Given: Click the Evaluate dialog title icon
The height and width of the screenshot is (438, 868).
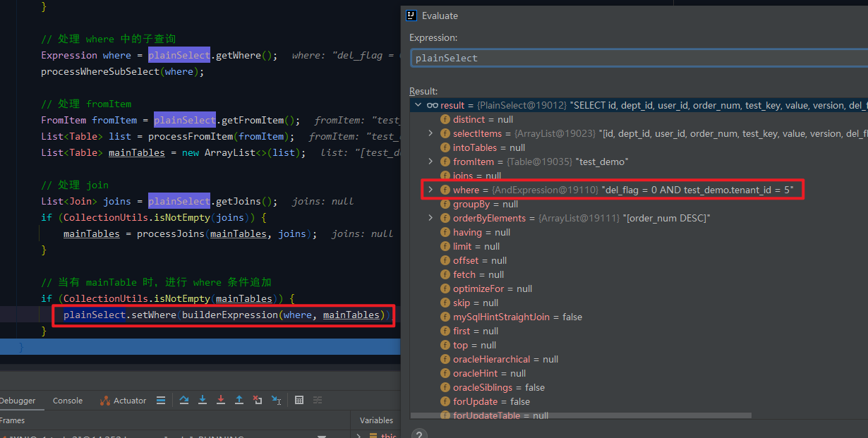Looking at the screenshot, I should click(x=411, y=16).
